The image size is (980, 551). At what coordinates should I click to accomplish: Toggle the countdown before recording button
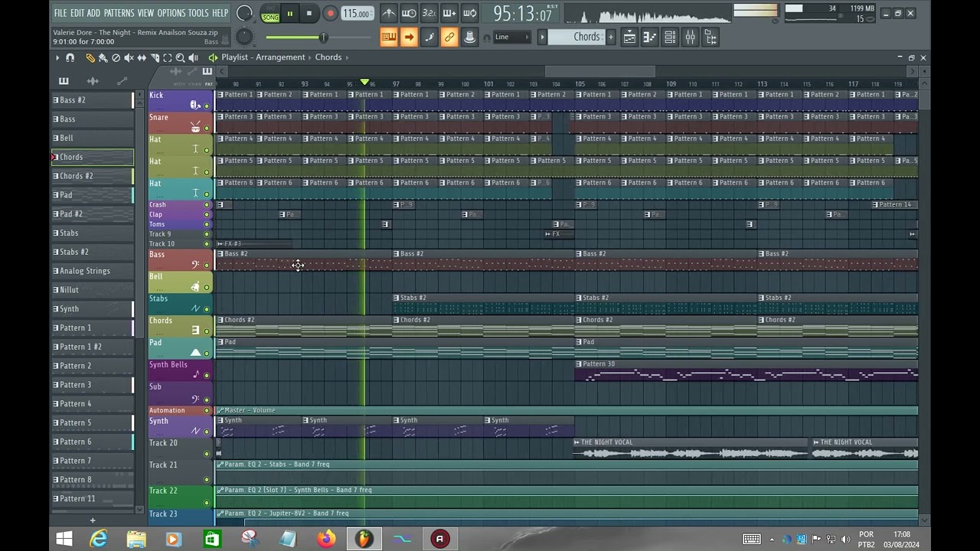point(430,13)
